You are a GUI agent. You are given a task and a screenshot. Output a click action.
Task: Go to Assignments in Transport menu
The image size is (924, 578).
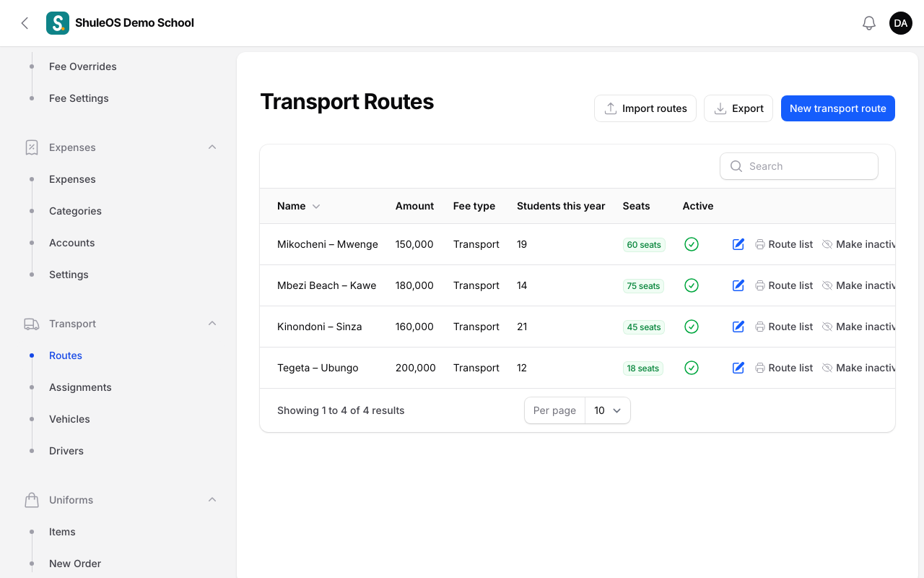[80, 387]
